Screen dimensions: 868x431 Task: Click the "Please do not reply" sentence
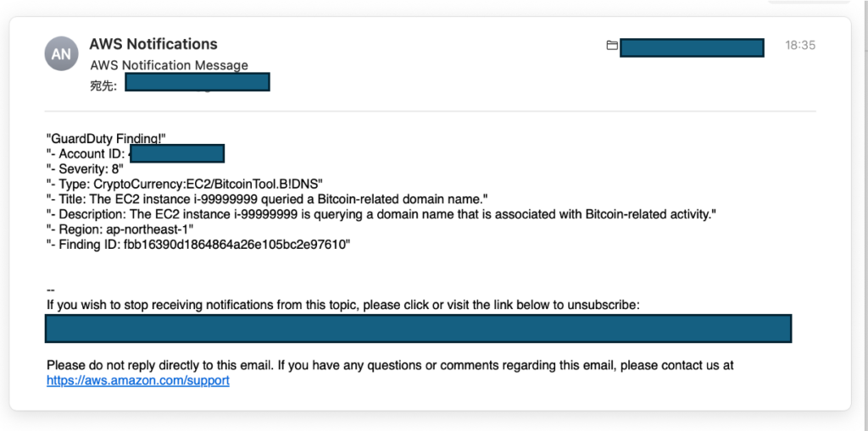pyautogui.click(x=390, y=366)
